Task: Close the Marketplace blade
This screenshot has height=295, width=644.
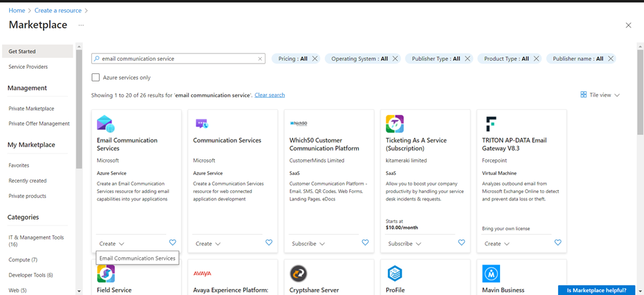Action: tap(628, 25)
